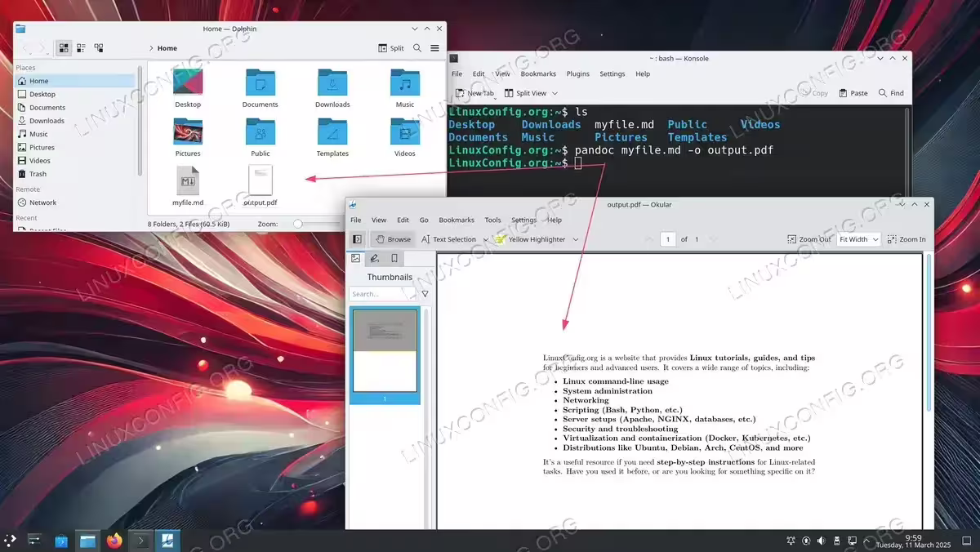This screenshot has width=980, height=552.
Task: Open the Okular Tools menu
Action: 492,220
